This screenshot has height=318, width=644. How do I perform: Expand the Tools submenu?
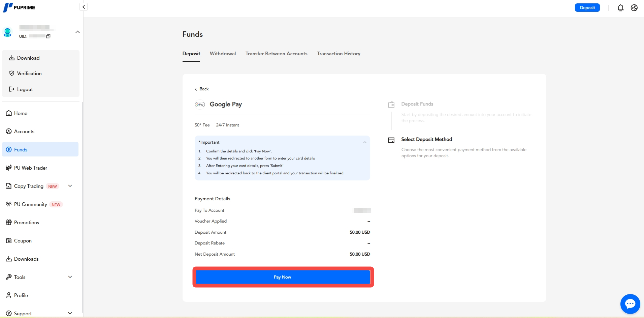pos(70,277)
